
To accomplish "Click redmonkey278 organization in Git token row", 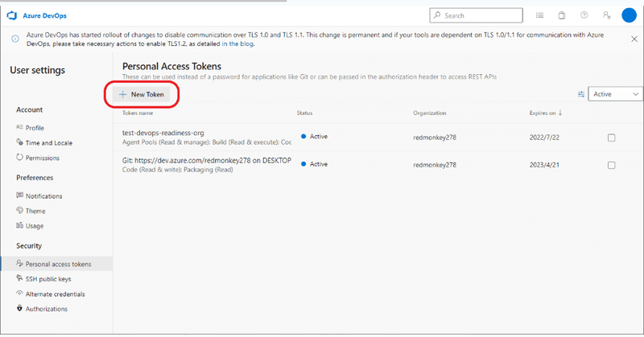I will (435, 165).
